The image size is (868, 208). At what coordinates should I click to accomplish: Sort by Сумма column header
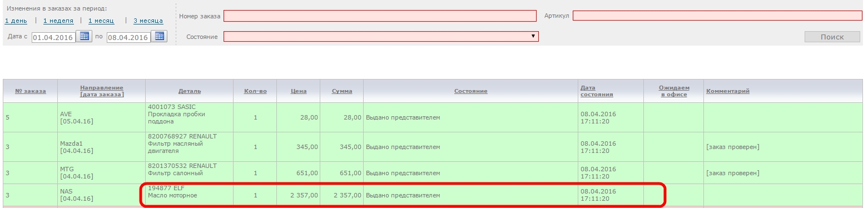pos(342,91)
